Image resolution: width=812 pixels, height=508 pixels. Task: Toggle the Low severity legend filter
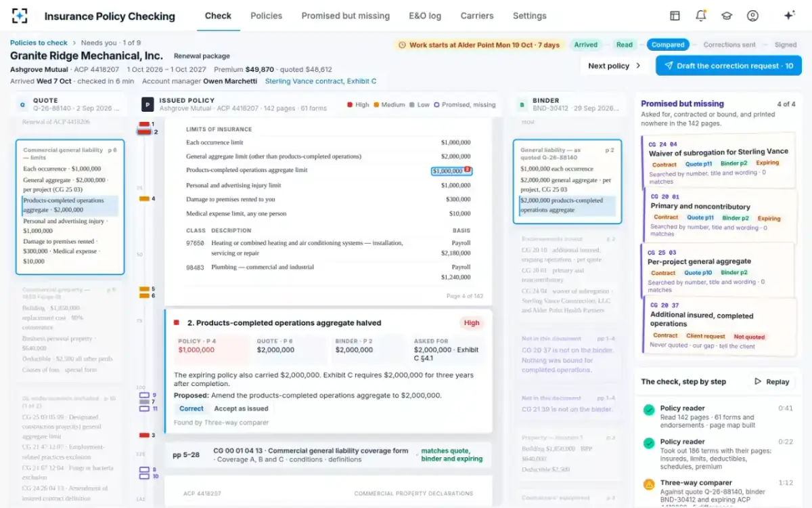420,105
